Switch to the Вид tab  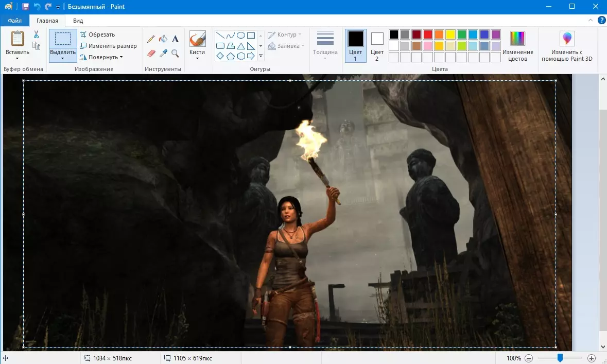click(x=78, y=21)
